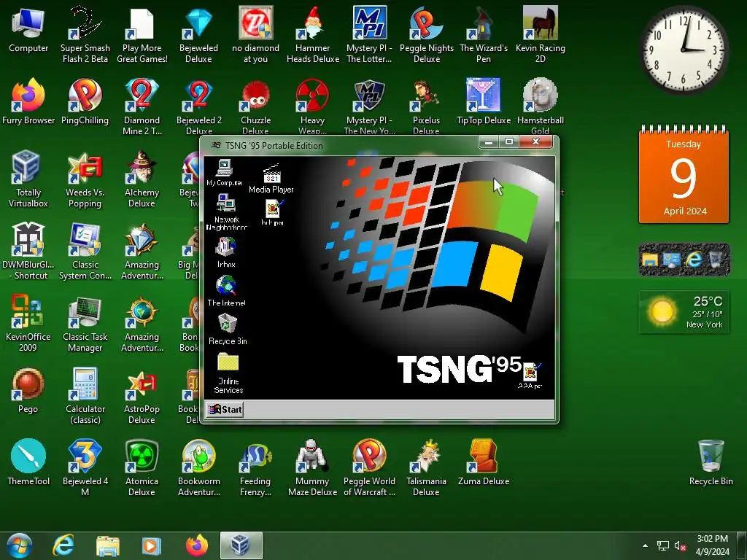Open Classic Task Manager shortcut
This screenshot has height=560, width=747.
(x=85, y=323)
